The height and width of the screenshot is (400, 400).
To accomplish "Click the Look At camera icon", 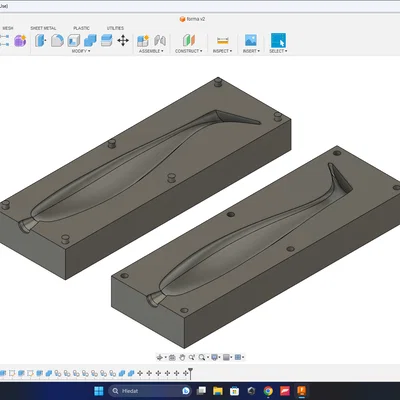I will [172, 357].
